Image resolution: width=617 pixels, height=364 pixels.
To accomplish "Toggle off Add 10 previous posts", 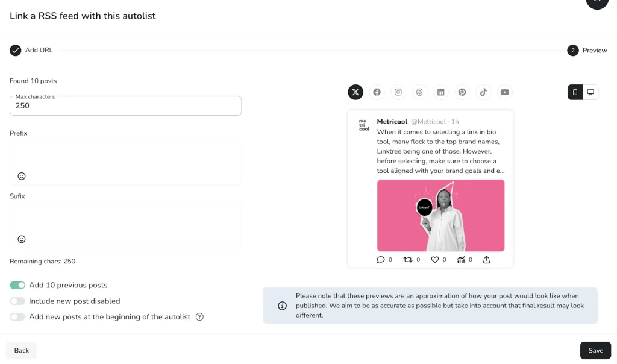I will (x=17, y=285).
